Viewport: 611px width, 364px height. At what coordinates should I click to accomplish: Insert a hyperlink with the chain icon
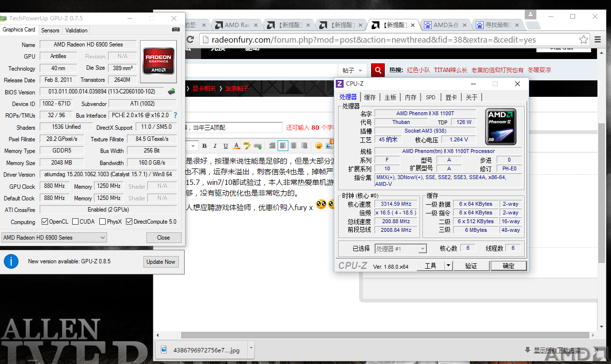click(258, 146)
